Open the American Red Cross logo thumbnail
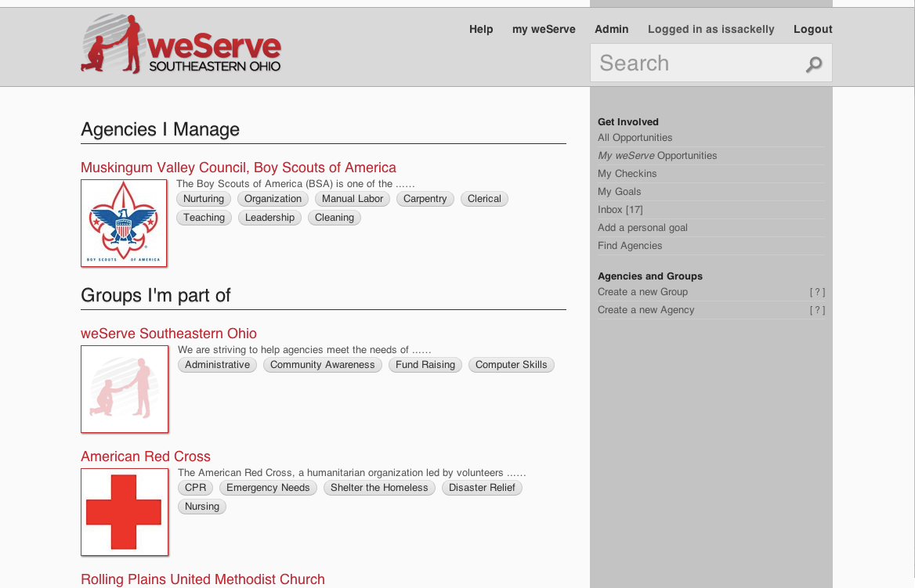Image resolution: width=915 pixels, height=588 pixels. point(125,512)
